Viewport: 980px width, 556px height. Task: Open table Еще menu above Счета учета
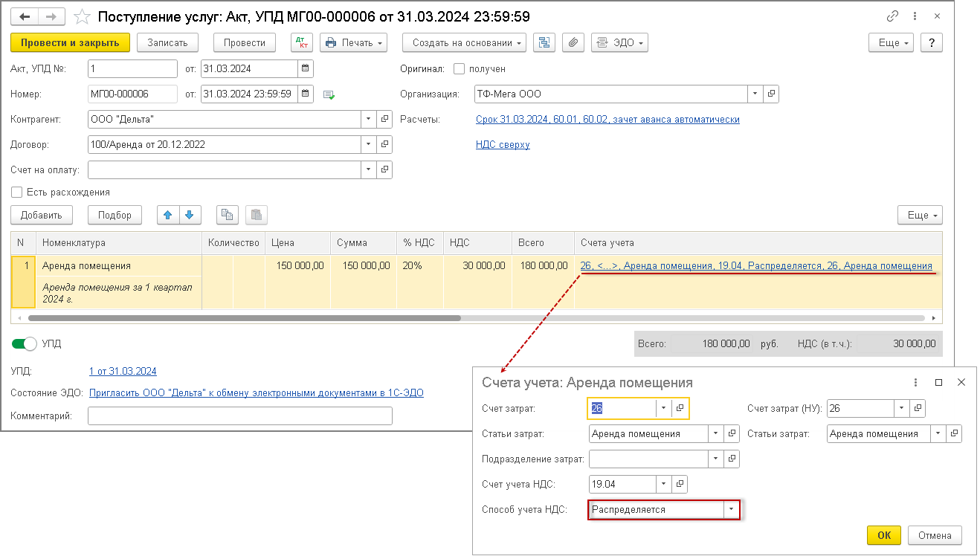click(x=920, y=215)
